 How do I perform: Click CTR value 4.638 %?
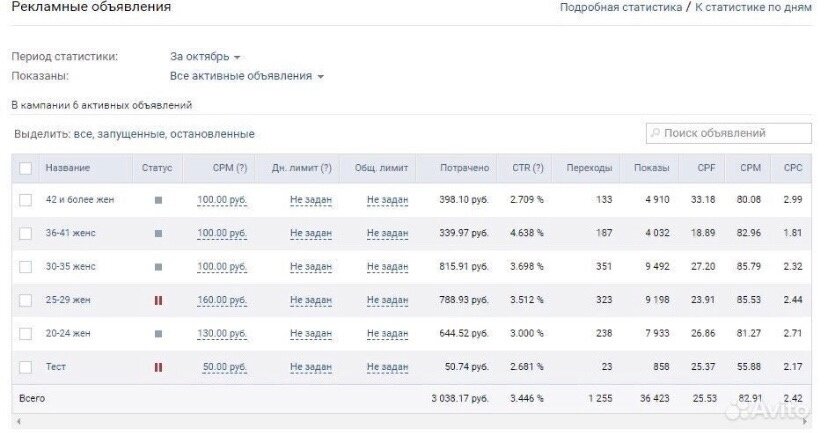pos(526,233)
